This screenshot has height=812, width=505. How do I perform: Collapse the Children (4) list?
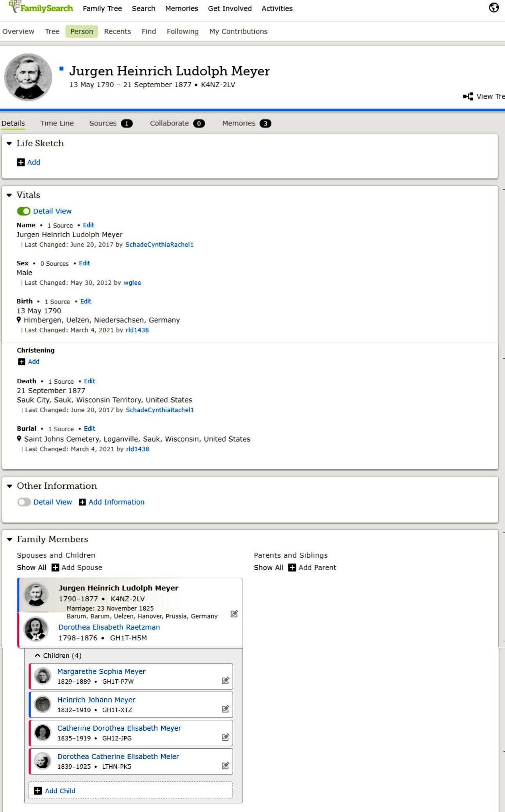[x=37, y=655]
